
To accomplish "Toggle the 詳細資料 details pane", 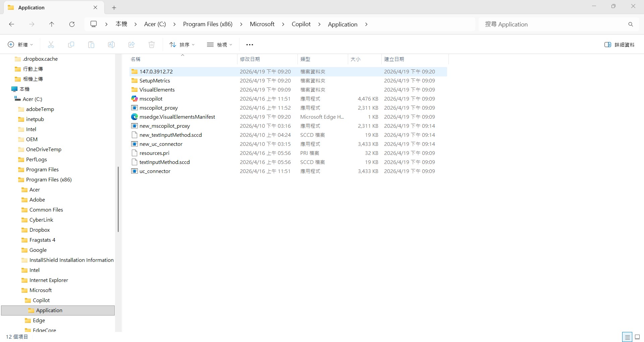I will 620,45.
